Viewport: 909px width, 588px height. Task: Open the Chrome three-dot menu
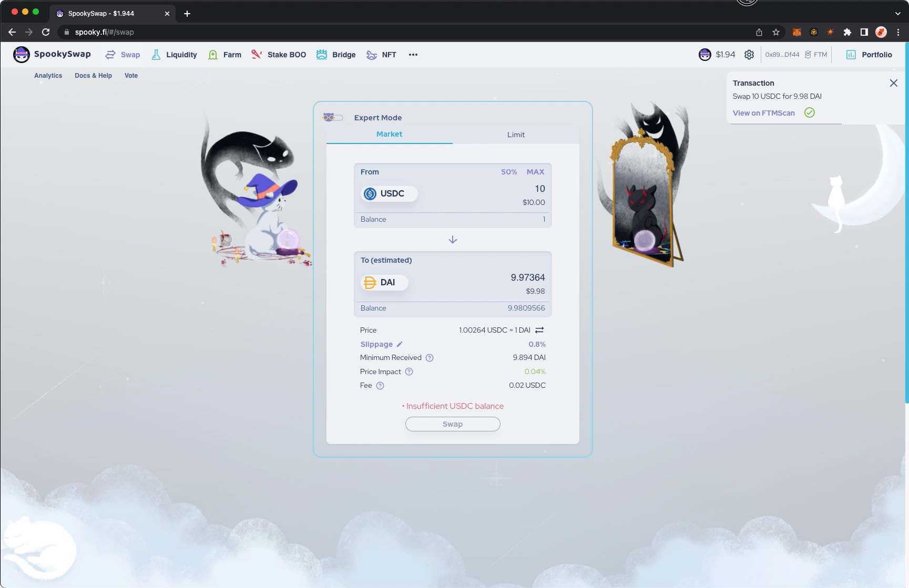click(898, 32)
